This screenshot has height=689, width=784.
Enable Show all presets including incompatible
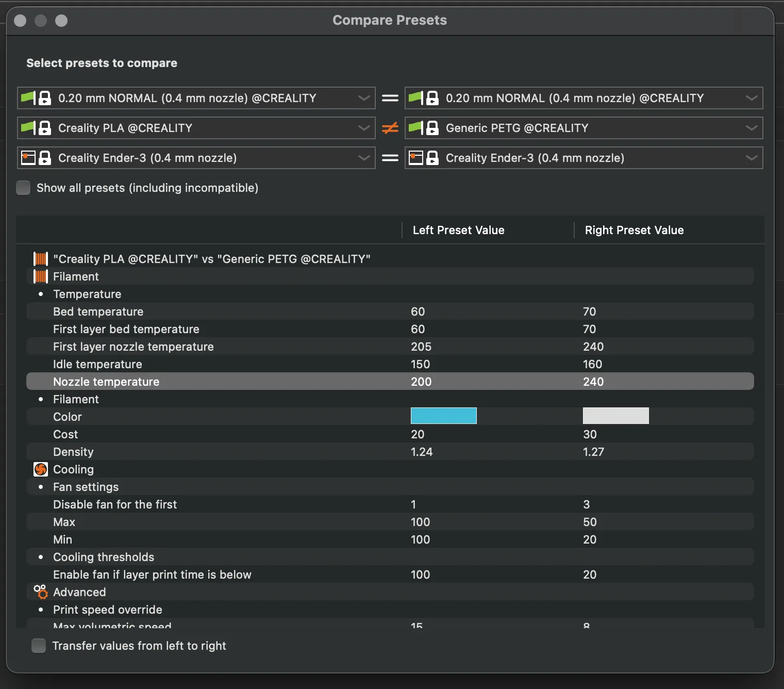(x=23, y=188)
